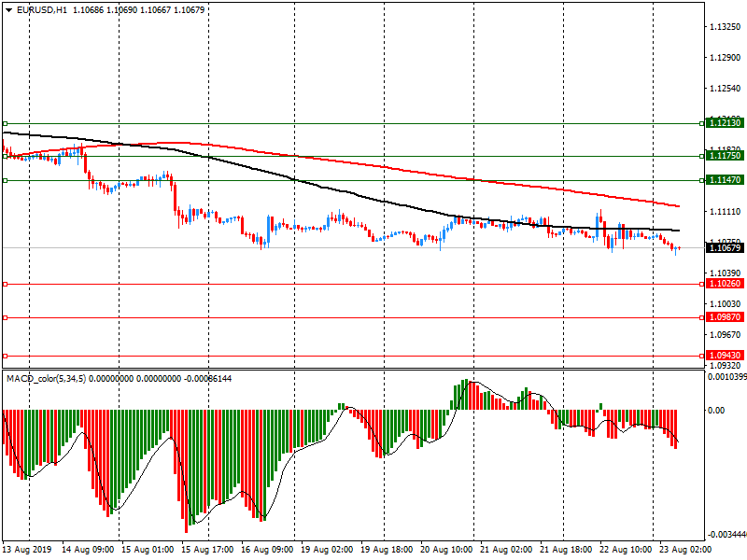Select the green 1.11470 price level tag
The width and height of the screenshot is (747, 560).
tap(726, 180)
